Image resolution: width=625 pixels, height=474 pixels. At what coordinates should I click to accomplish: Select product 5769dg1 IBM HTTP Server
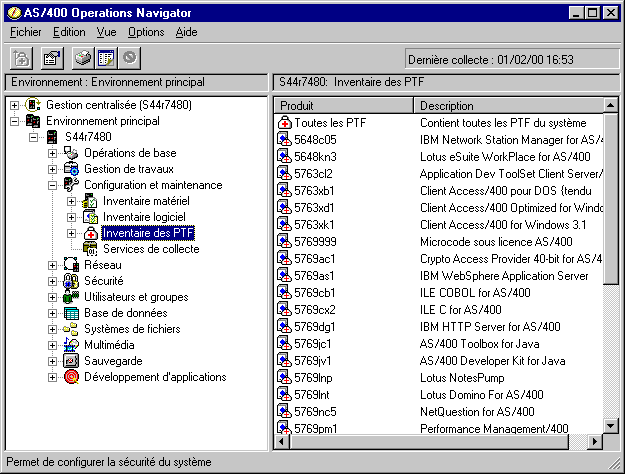439,327
